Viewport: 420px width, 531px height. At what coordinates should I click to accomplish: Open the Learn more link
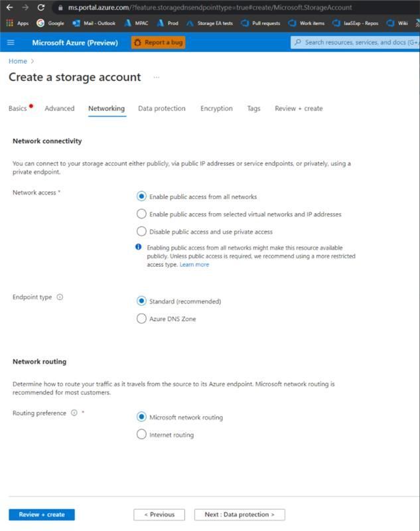[x=194, y=264]
